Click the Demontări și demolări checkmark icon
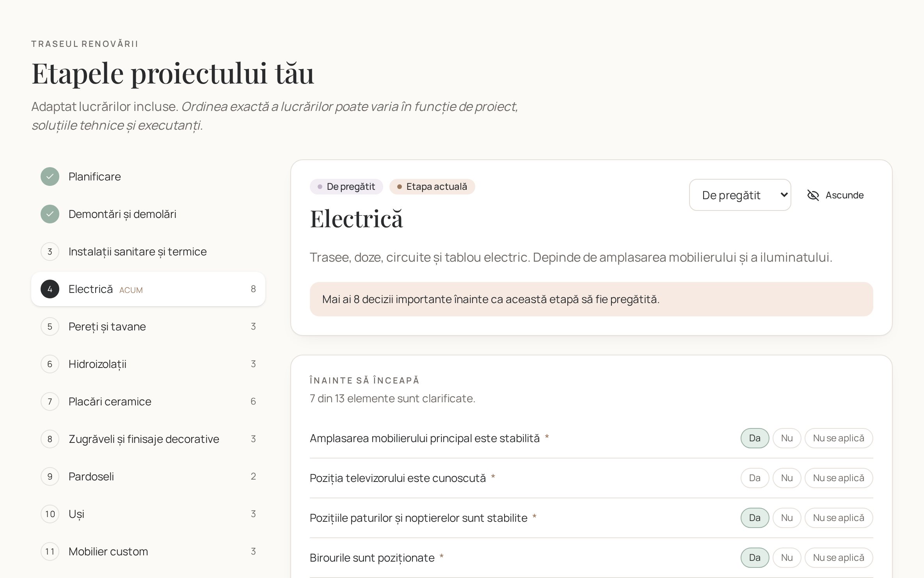 point(50,214)
